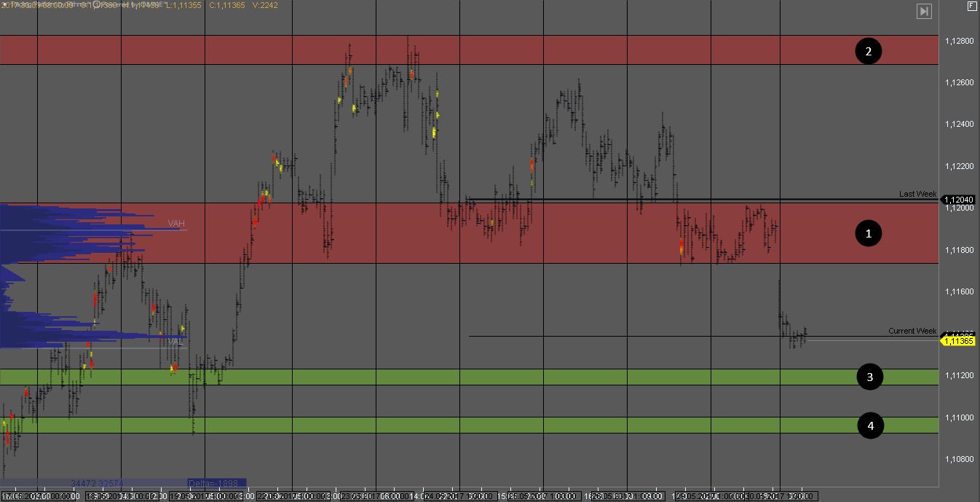
Task: Click the Delta=-1898 box
Action: point(216,483)
